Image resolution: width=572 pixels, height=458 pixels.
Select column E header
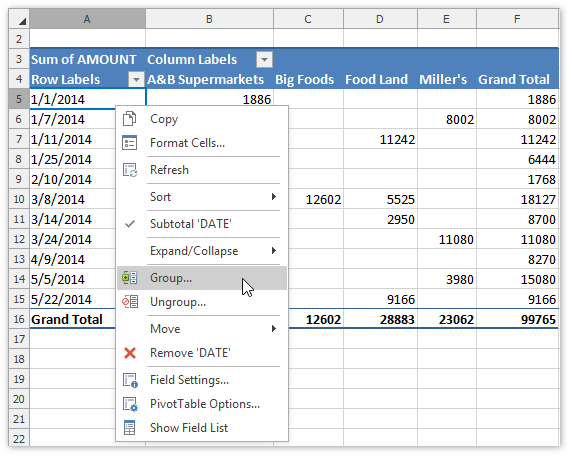[447, 19]
